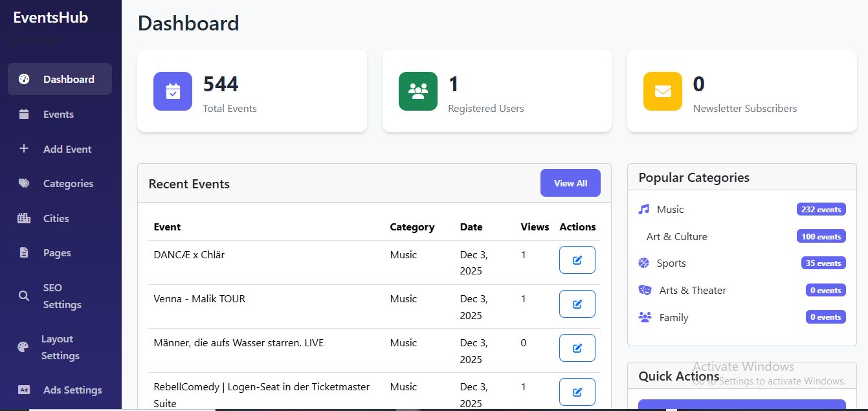Open SEO Settings in the sidebar
This screenshot has width=868, height=411.
[61, 296]
